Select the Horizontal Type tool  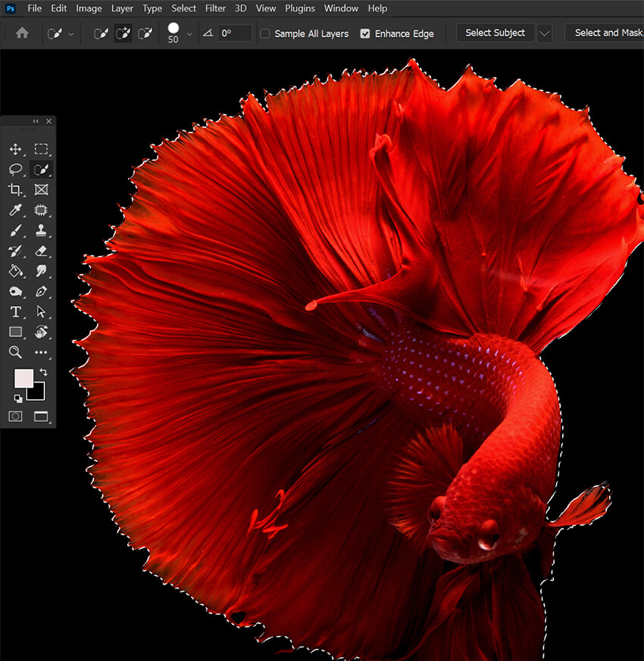pyautogui.click(x=15, y=312)
